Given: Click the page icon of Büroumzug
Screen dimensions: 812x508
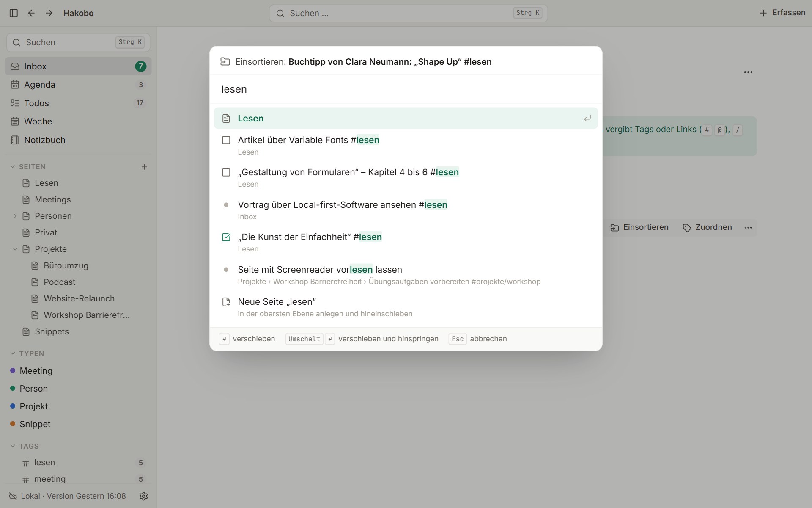Looking at the screenshot, I should click(35, 266).
